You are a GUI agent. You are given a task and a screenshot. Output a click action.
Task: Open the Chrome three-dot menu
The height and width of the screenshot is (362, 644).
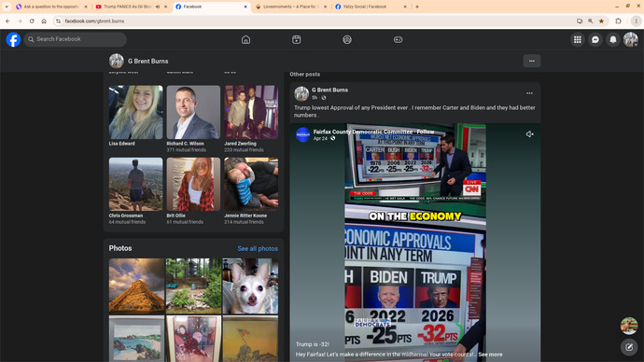click(636, 21)
